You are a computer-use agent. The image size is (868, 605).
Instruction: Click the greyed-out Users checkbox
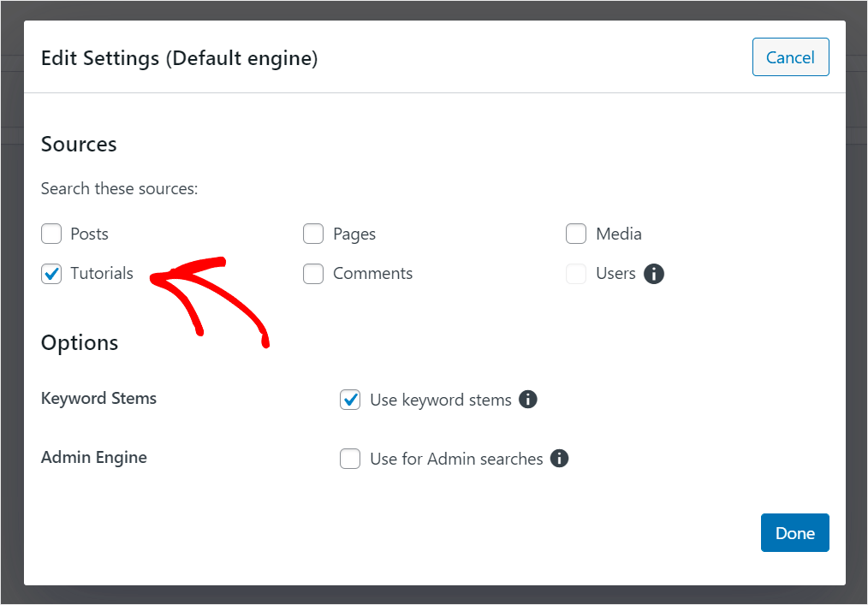coord(576,274)
